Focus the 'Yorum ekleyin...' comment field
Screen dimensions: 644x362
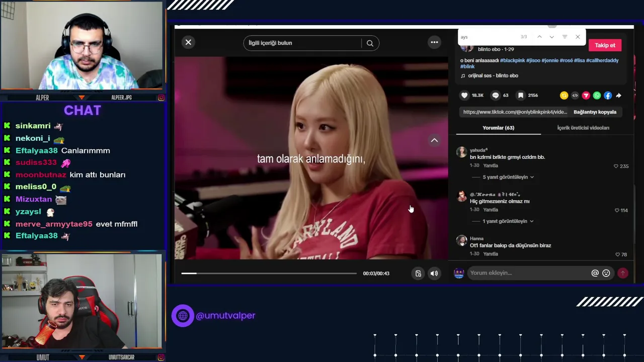pos(528,273)
